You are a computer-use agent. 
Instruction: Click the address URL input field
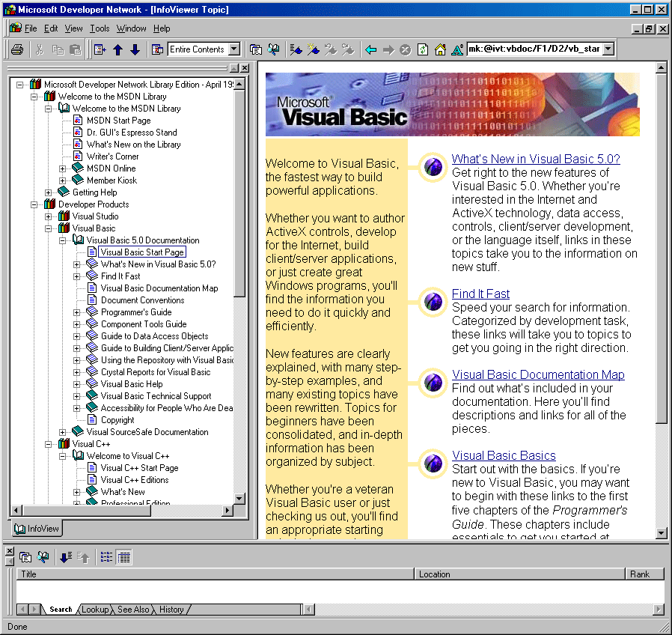click(x=534, y=49)
